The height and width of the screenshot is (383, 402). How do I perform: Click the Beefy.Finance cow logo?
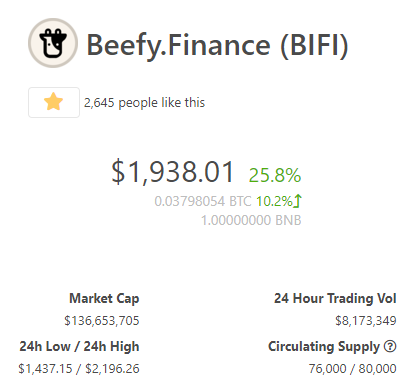coord(53,43)
